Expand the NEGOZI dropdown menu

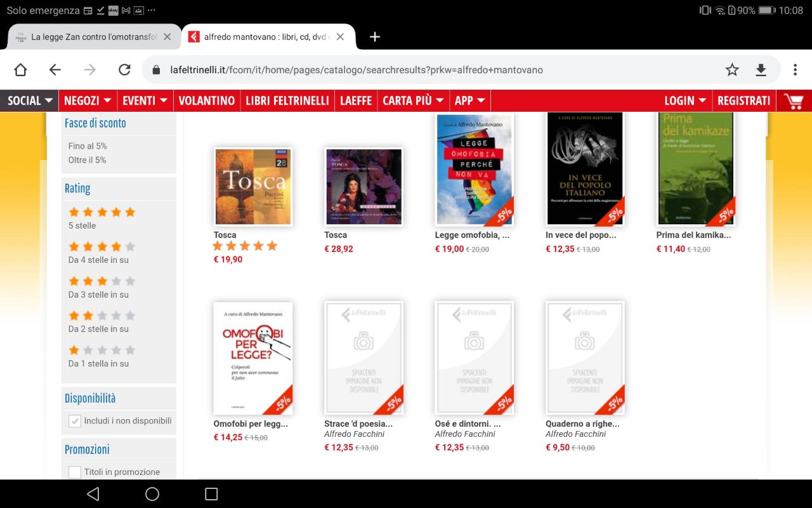(x=88, y=100)
